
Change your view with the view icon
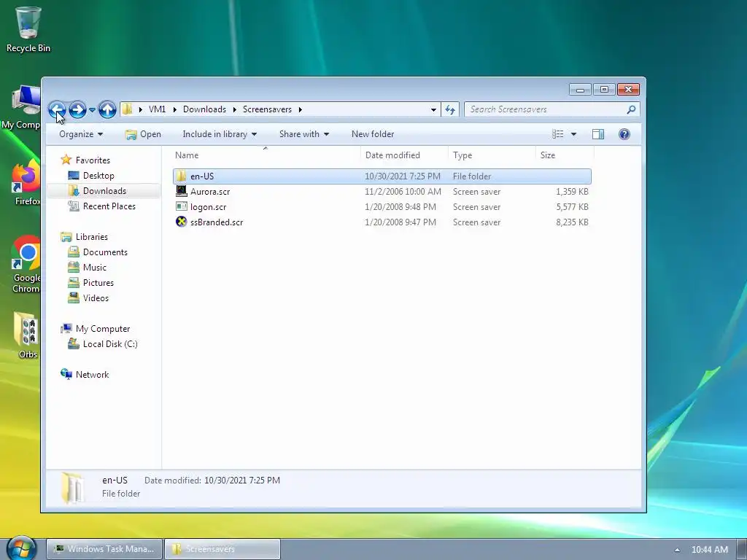tap(557, 134)
